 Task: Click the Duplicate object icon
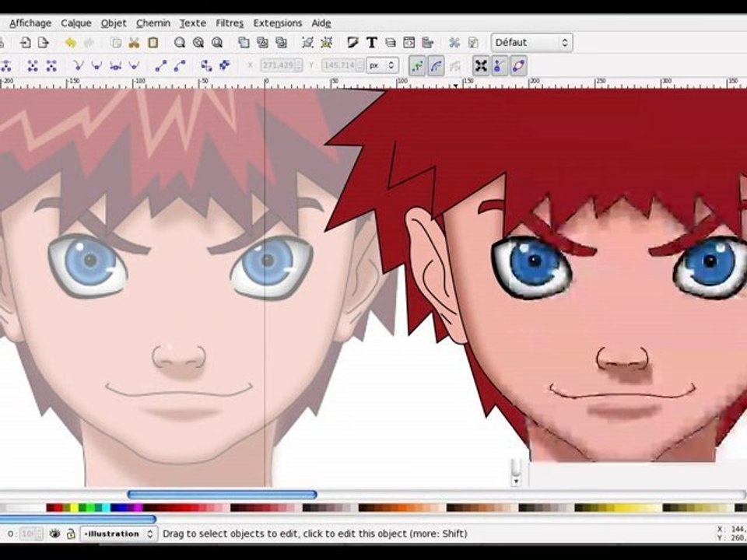244,43
